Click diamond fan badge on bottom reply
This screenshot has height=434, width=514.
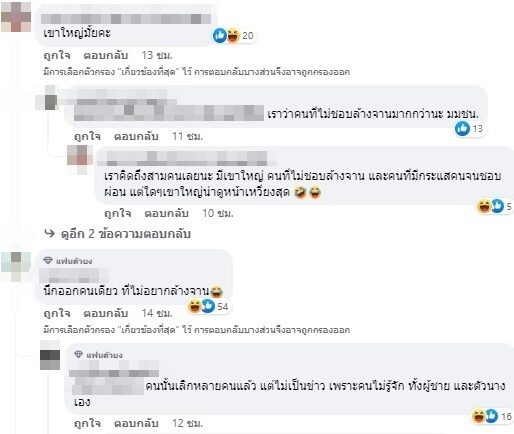(x=79, y=355)
